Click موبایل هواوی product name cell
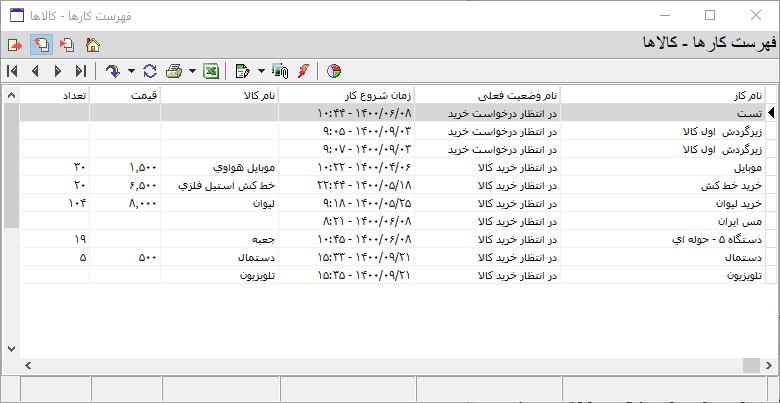Viewport: 780px width, 403px height. [218, 167]
